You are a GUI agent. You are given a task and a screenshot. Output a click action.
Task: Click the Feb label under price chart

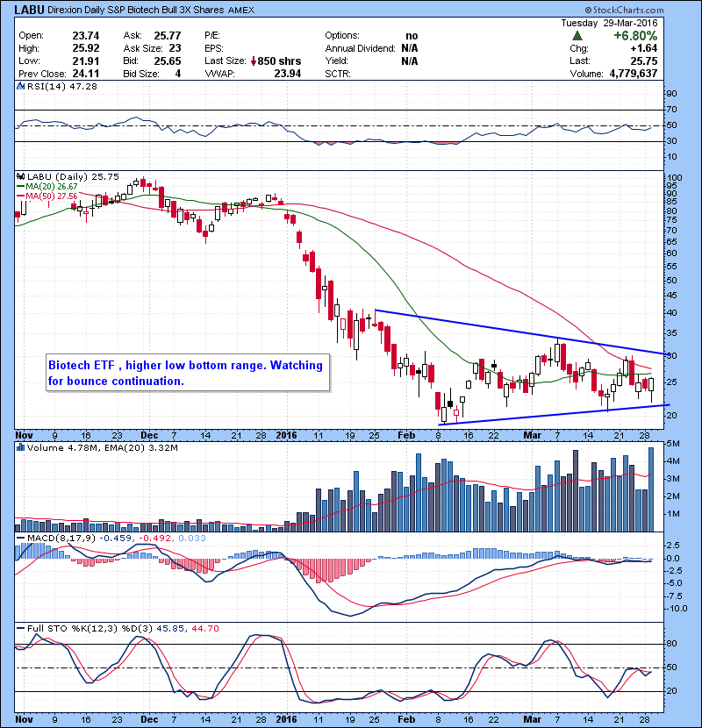[x=406, y=435]
